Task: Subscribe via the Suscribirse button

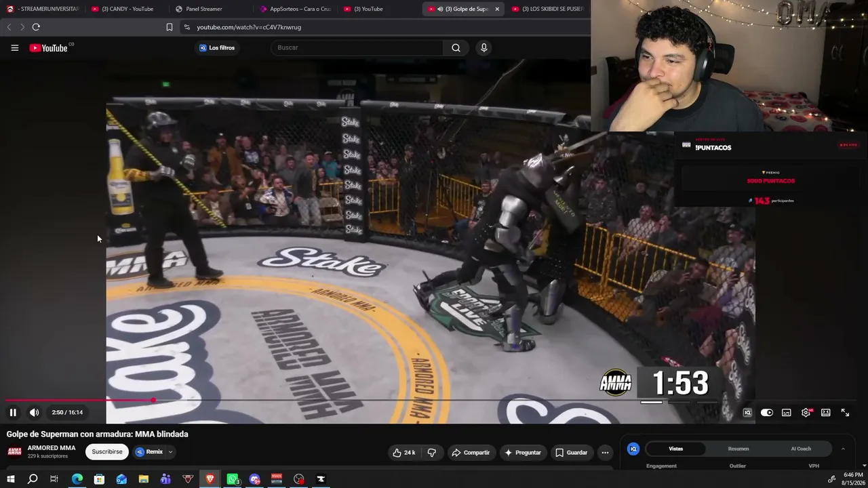Action: 107,452
